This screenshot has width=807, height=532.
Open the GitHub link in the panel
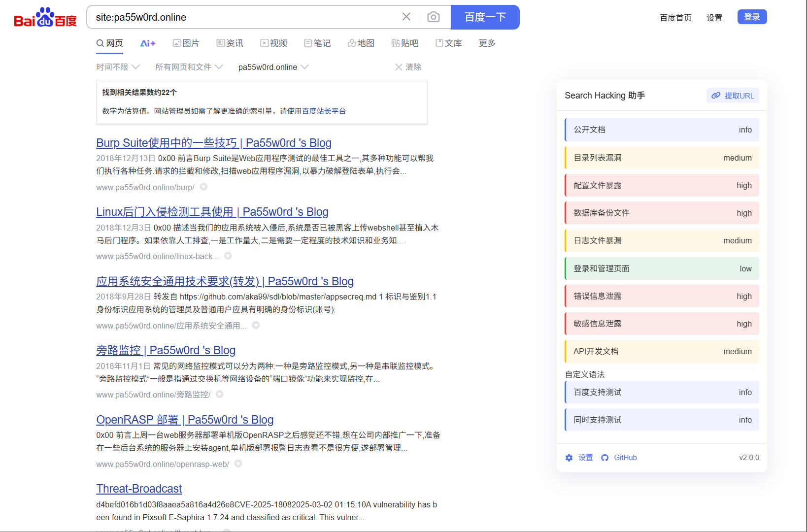point(619,458)
